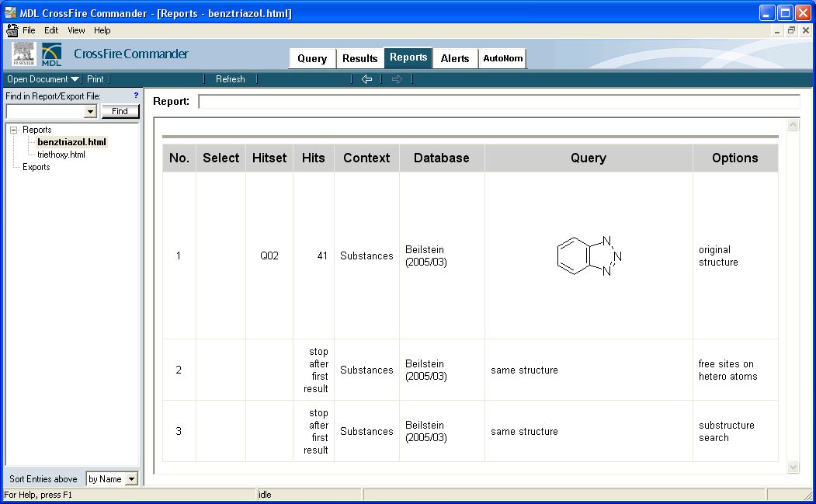Click the Query column header
The image size is (816, 504).
pos(589,158)
